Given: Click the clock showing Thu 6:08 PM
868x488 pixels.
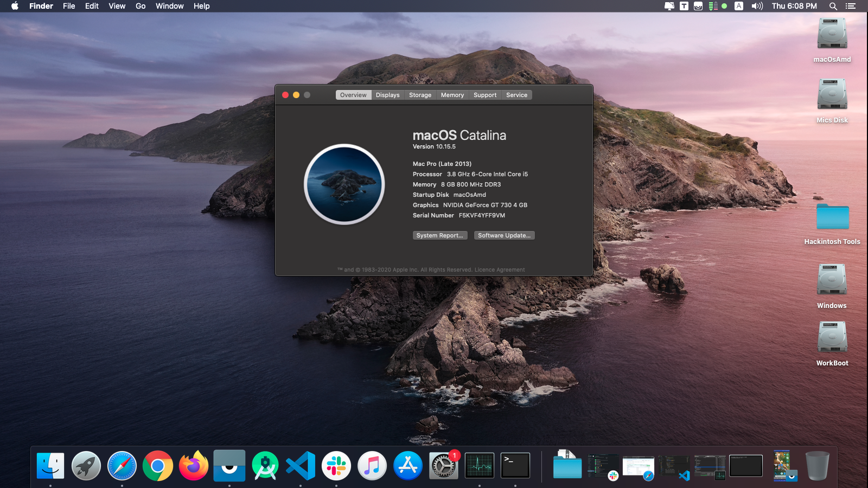Looking at the screenshot, I should tap(794, 6).
